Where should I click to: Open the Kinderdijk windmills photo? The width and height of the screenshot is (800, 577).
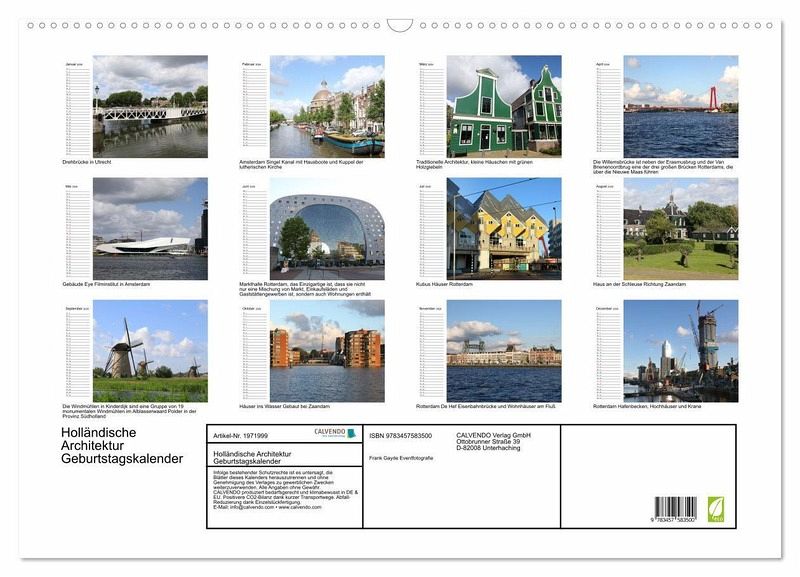pyautogui.click(x=150, y=351)
